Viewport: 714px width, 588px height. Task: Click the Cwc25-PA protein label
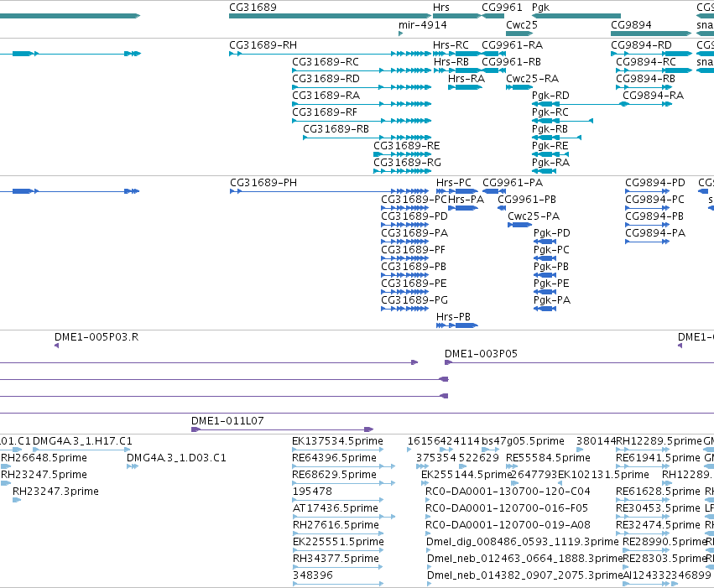click(534, 216)
